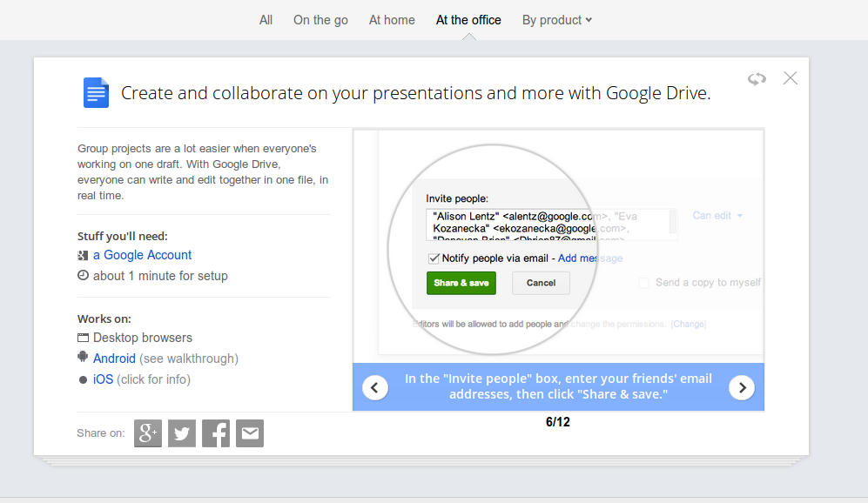Click the invite field scrollbar

[673, 222]
